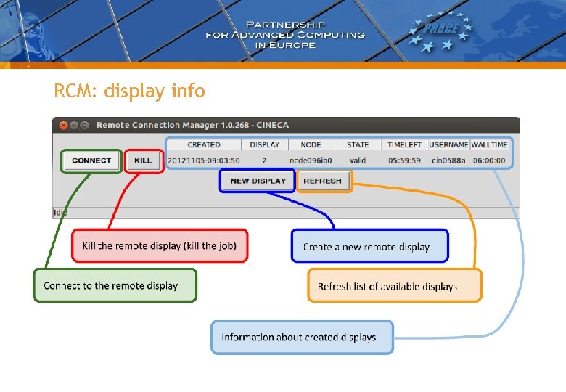
Task: Click display number 2 cell
Action: [x=264, y=160]
